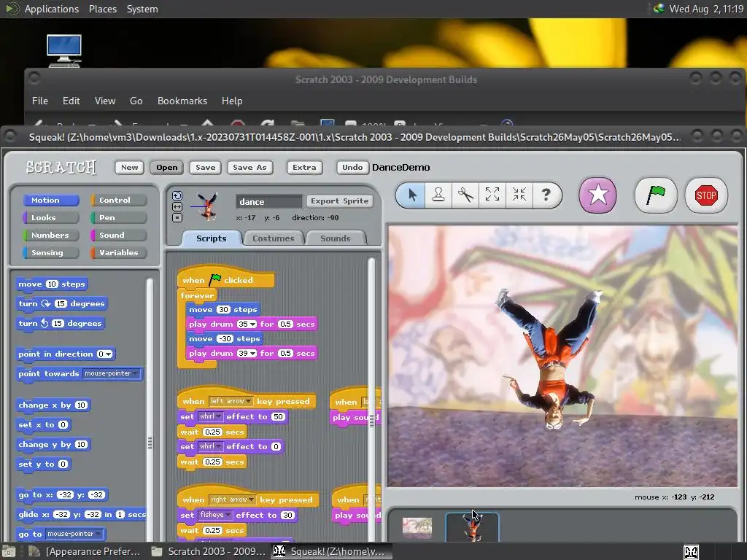Open the Variables blocks category
Image resolution: width=747 pixels, height=560 pixels.
(119, 253)
